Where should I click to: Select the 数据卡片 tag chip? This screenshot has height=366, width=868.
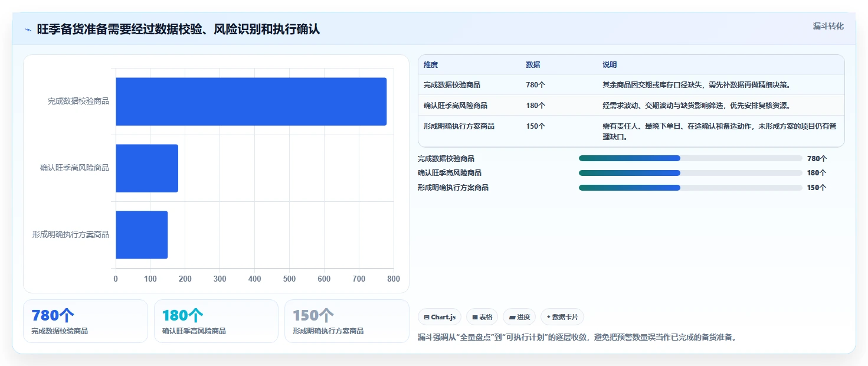(562, 317)
